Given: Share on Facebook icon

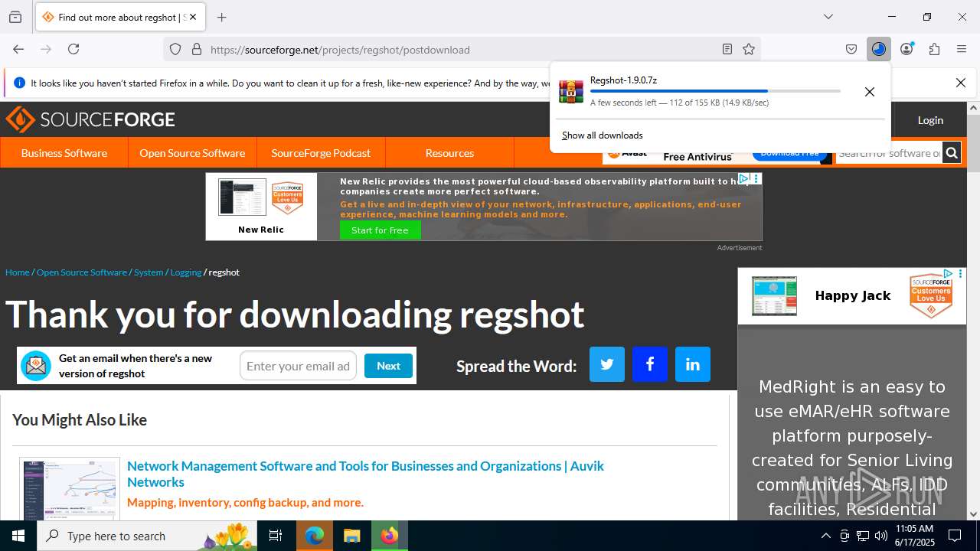Looking at the screenshot, I should (x=650, y=364).
